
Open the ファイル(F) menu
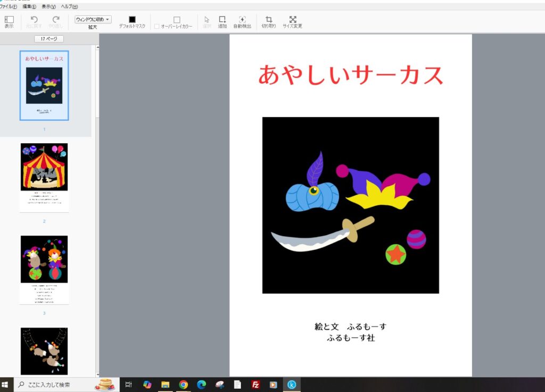pyautogui.click(x=9, y=6)
